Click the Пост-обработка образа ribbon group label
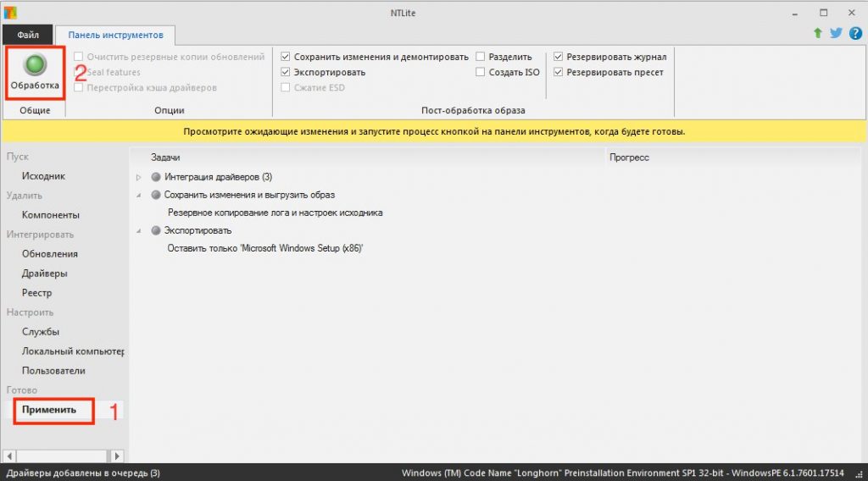The width and height of the screenshot is (868, 481). [x=473, y=110]
